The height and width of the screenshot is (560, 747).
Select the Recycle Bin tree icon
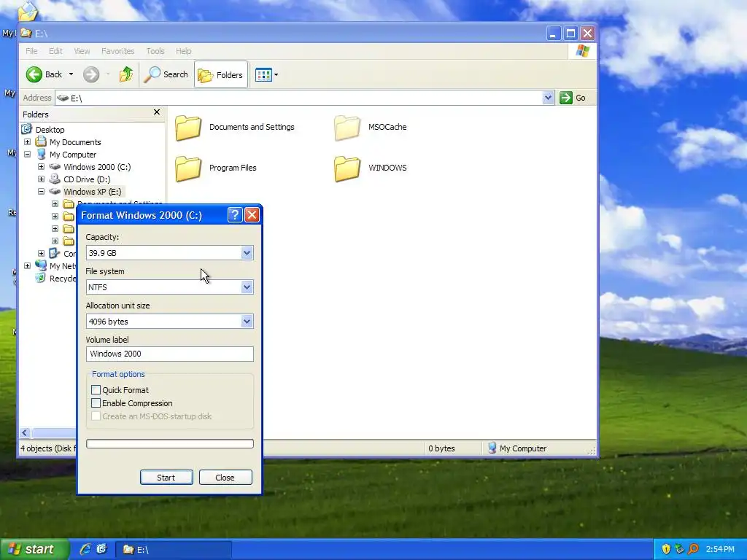[41, 278]
